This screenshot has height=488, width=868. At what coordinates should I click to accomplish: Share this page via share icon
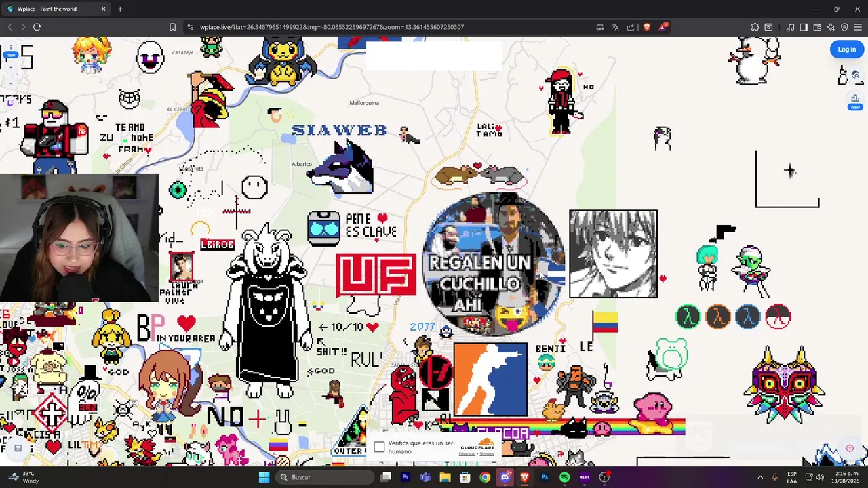(x=631, y=27)
